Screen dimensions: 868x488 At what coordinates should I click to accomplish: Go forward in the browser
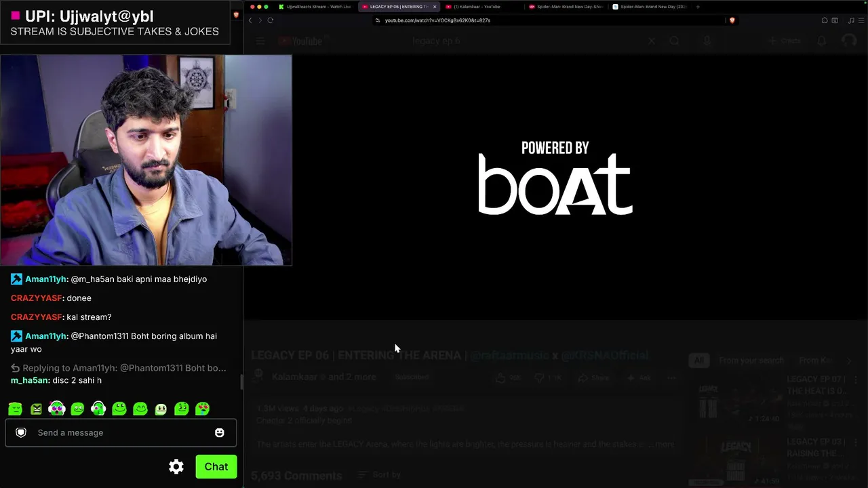click(x=260, y=20)
